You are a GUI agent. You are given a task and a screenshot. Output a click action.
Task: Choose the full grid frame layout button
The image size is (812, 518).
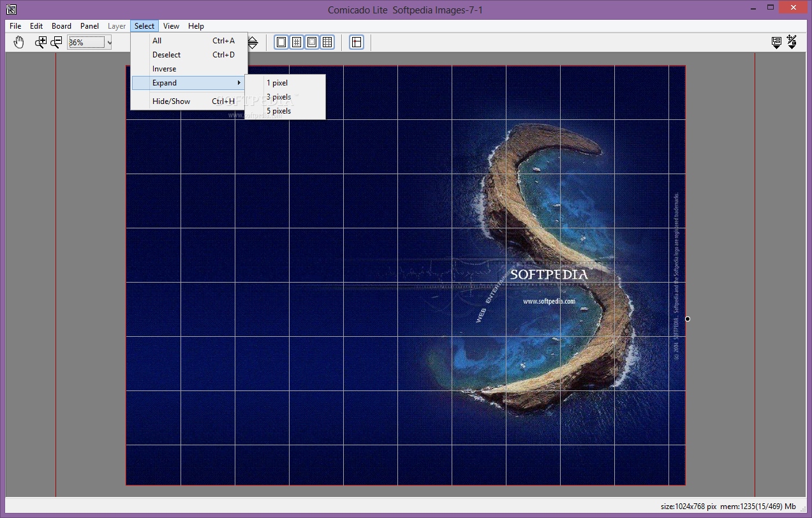click(x=327, y=43)
